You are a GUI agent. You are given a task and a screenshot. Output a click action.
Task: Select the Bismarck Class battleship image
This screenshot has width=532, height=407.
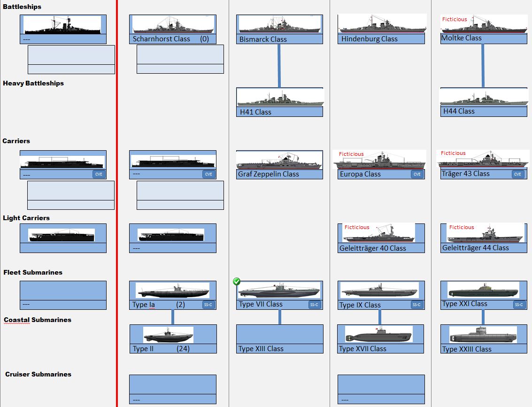[x=279, y=24]
